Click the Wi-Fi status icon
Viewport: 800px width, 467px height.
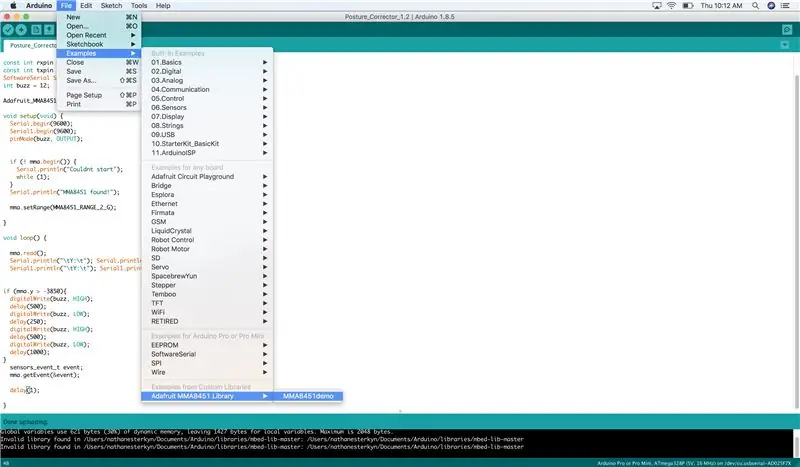(671, 6)
